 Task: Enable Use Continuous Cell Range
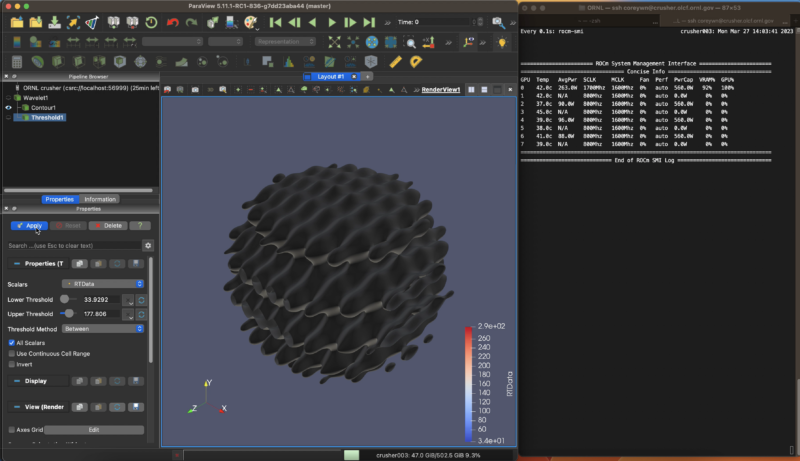11,354
